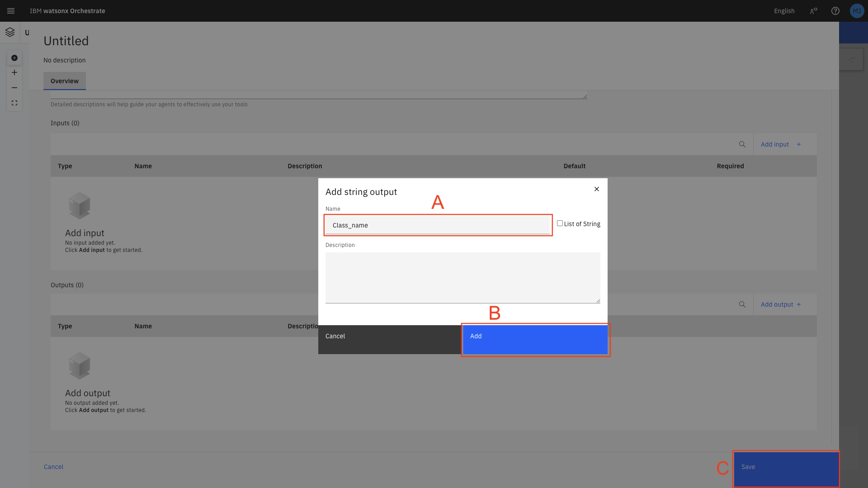Click Add input link
Viewport: 868px width, 488px height.
[x=780, y=144]
